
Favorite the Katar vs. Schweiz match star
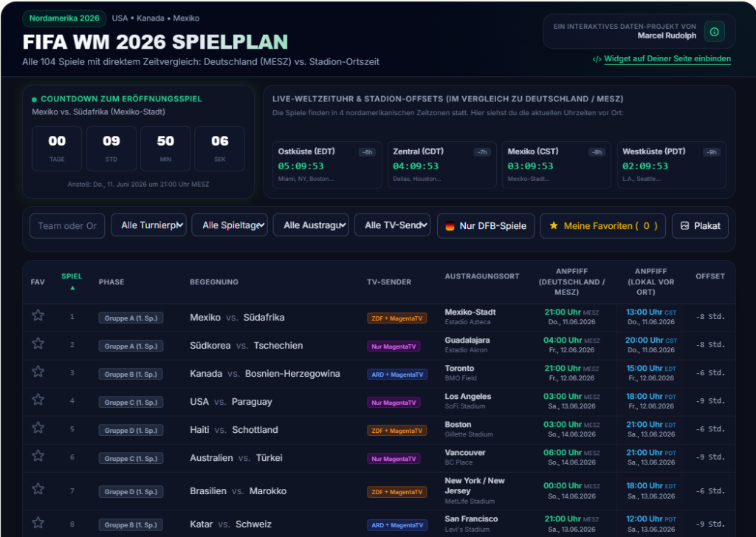tap(38, 522)
